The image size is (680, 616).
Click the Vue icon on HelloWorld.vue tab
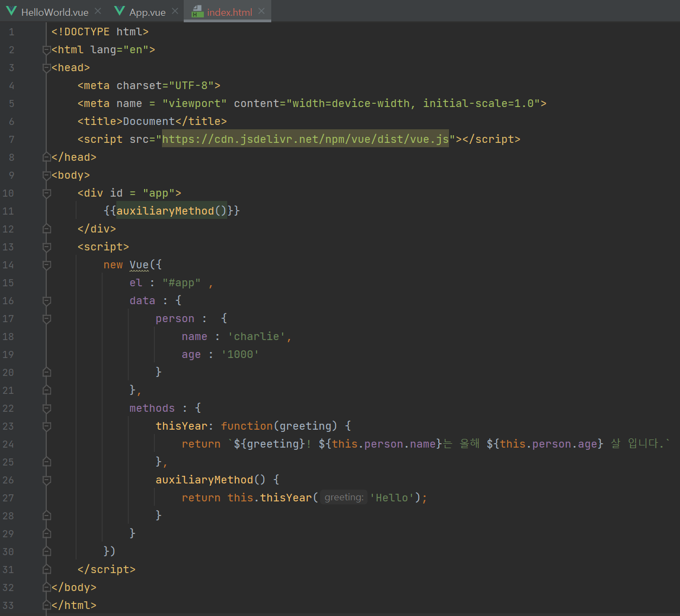point(11,11)
